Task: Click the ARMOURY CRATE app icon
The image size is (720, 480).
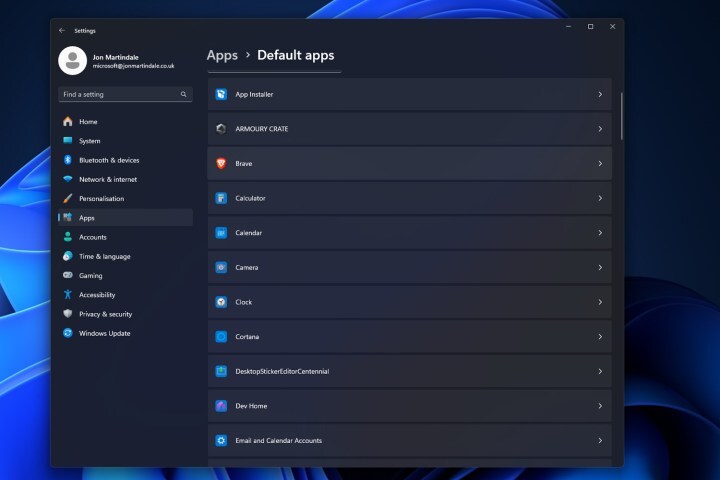Action: click(221, 129)
